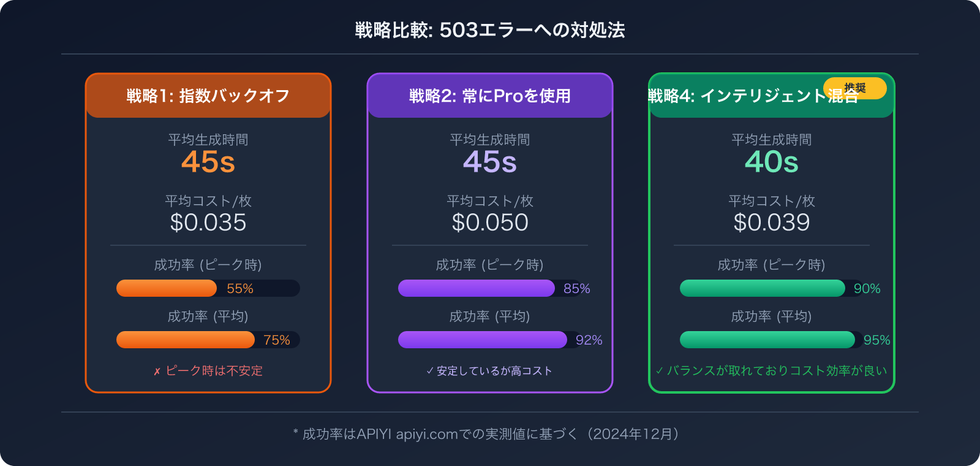The image size is (980, 466).
Task: Click the red ✗ mark before ピーク時は不安定
Action: click(157, 372)
